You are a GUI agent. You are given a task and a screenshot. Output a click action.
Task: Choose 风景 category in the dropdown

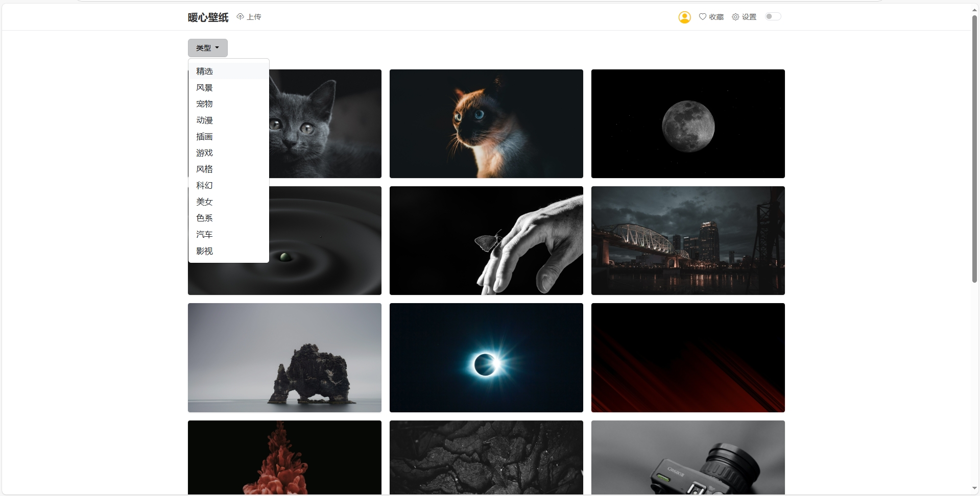(x=205, y=88)
